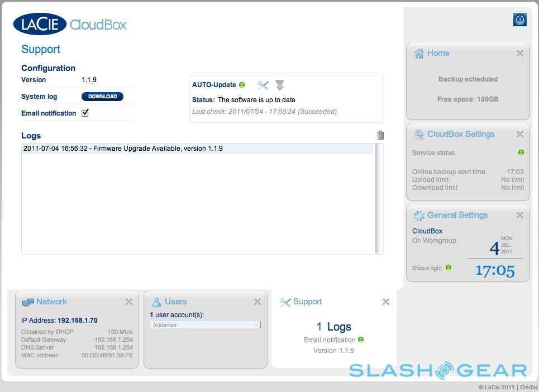Image resolution: width=539 pixels, height=392 pixels.
Task: Close the CloudBox Settings widget
Action: coord(519,135)
